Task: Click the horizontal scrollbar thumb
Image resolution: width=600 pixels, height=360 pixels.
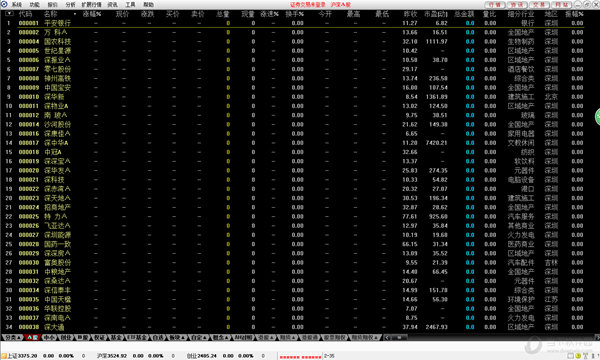Action: point(399,337)
